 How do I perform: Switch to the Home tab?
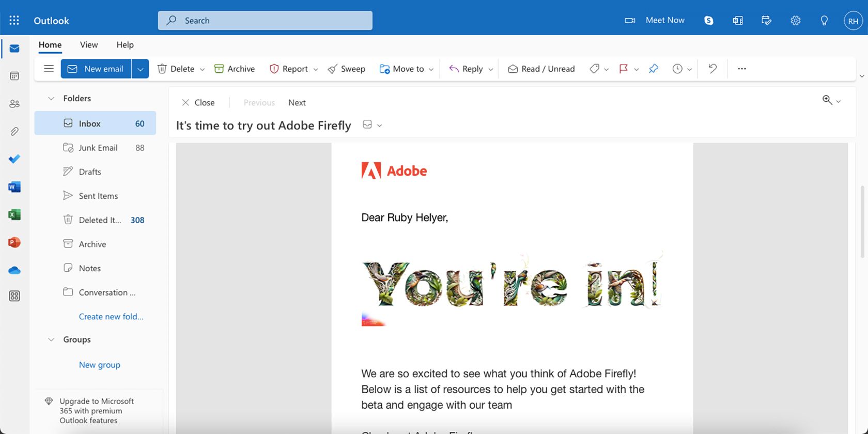(50, 45)
